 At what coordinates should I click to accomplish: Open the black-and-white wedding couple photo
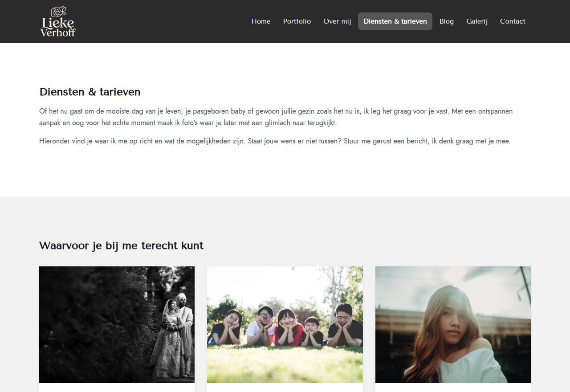[x=117, y=325]
